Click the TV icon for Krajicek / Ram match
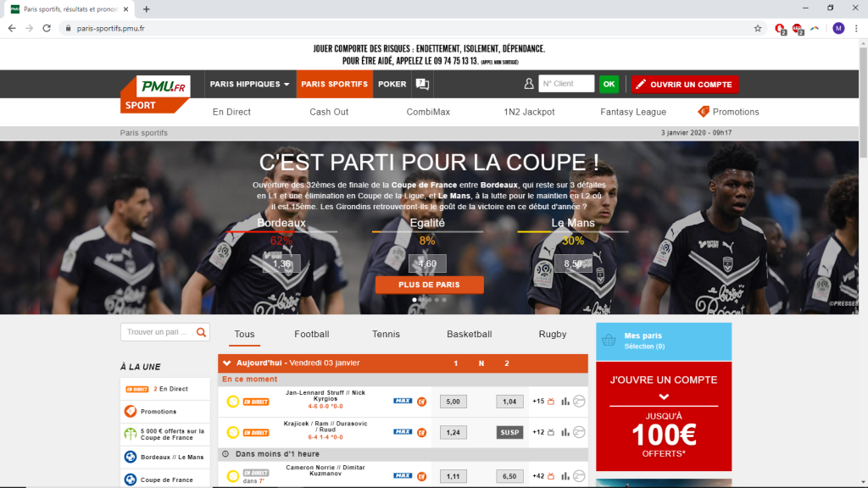Image resolution: width=868 pixels, height=488 pixels. (551, 432)
